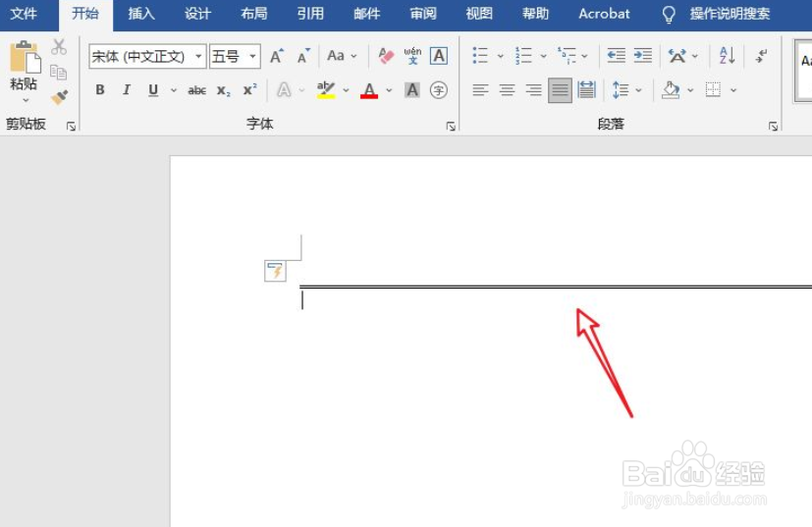The height and width of the screenshot is (527, 812).
Task: Apply bulleted list icon
Action: click(x=480, y=55)
